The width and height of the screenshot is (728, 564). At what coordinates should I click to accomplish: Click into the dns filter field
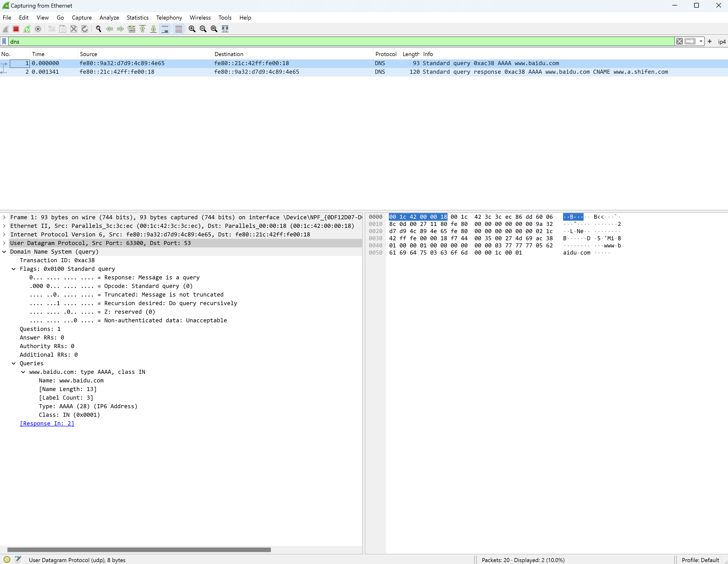pos(341,42)
